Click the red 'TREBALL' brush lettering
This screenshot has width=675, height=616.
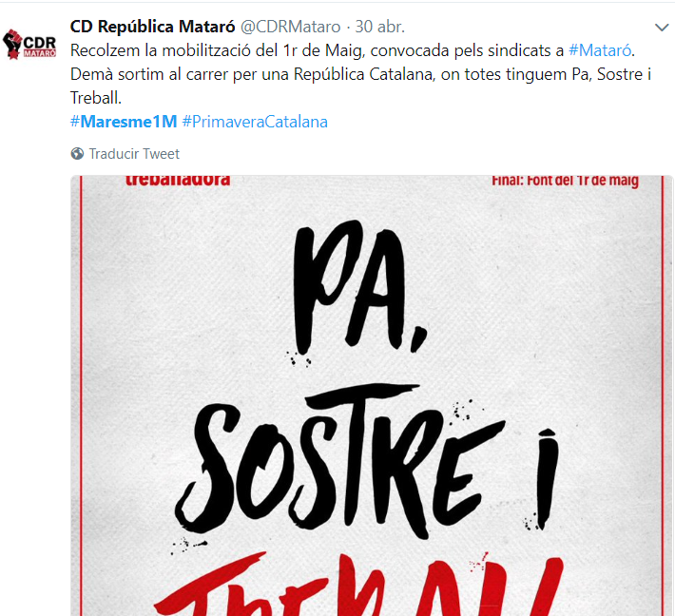tap(358, 584)
